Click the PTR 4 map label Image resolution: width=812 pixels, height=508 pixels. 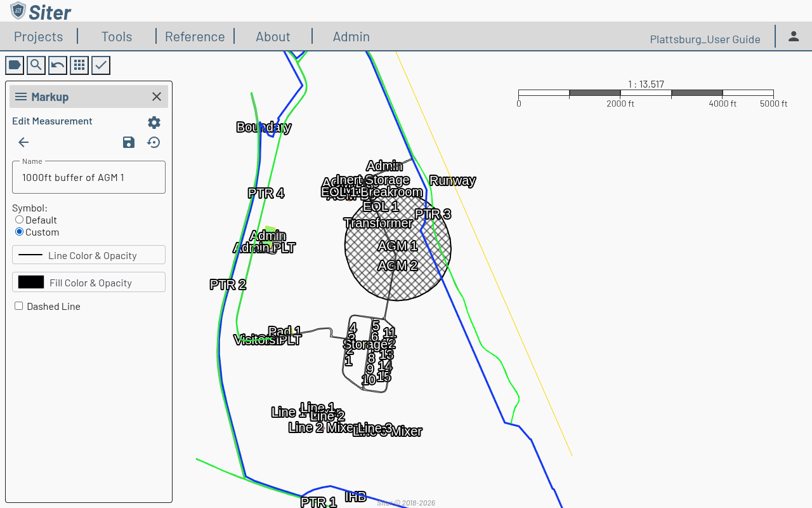[x=266, y=193]
